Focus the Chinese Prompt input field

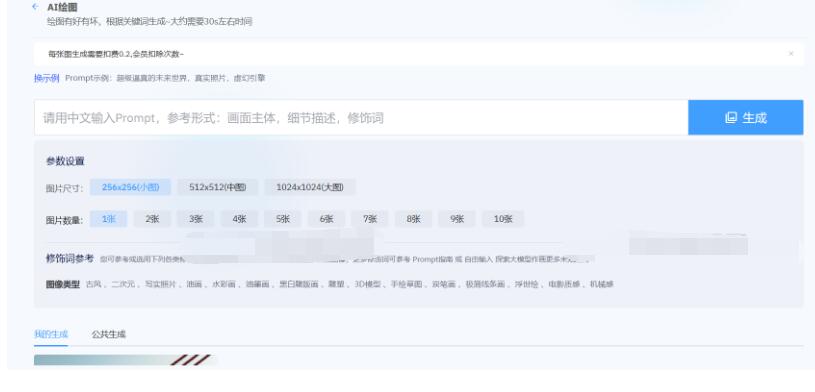(361, 118)
